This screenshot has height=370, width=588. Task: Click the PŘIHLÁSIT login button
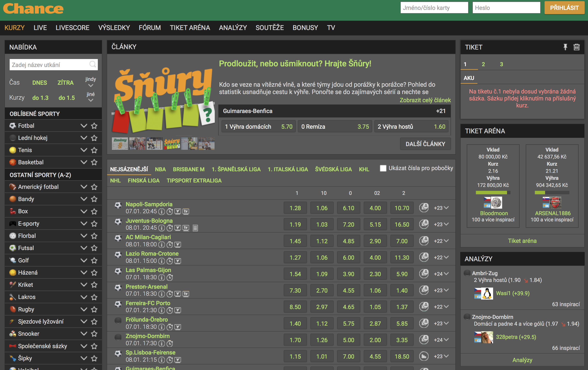coord(564,8)
